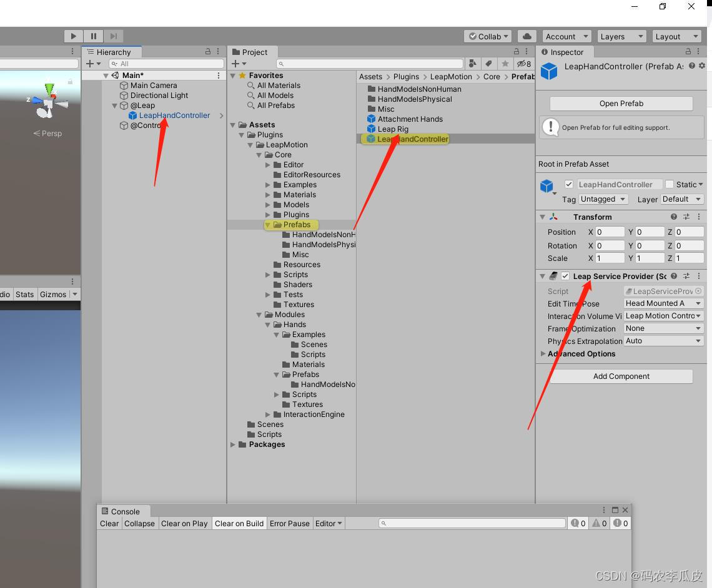The height and width of the screenshot is (588, 712).
Task: Disable Leap Service Provider component checkbox
Action: pyautogui.click(x=565, y=276)
